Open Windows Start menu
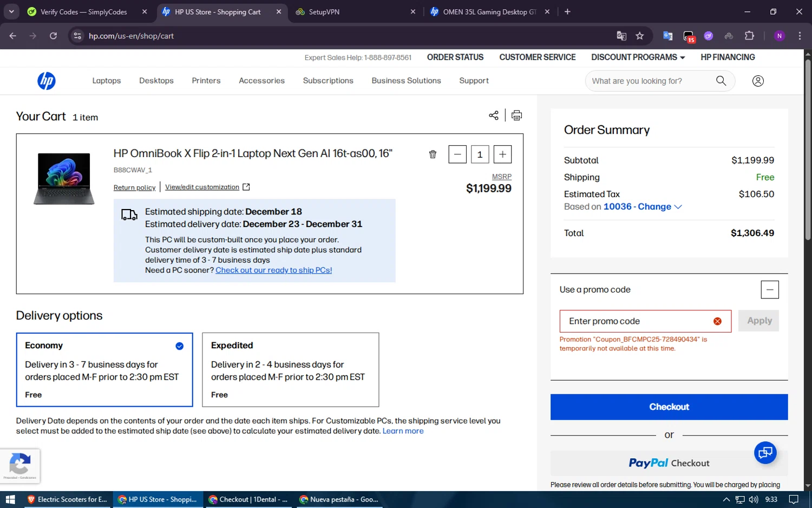This screenshot has width=812, height=508. click(x=10, y=499)
